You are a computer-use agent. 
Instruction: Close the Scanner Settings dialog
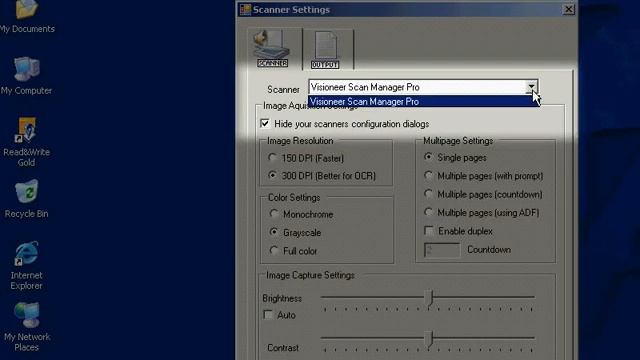click(568, 9)
